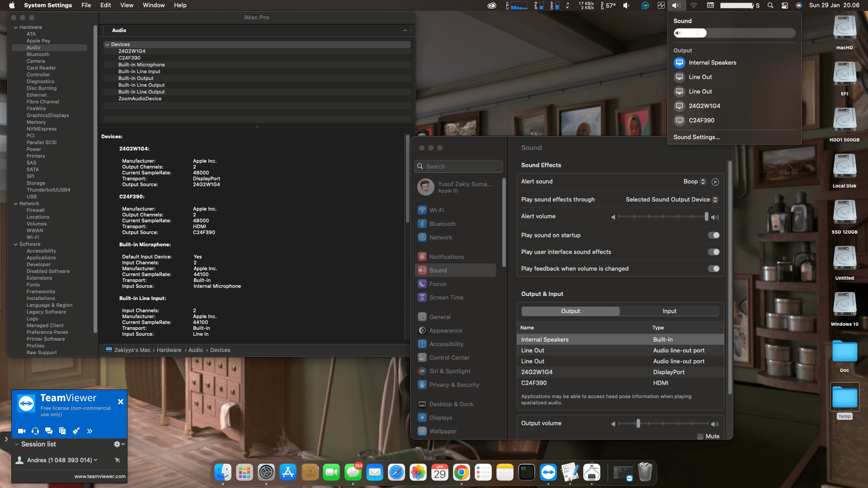Open System Settings icon in Dock
The height and width of the screenshot is (488, 868).
coord(266,473)
